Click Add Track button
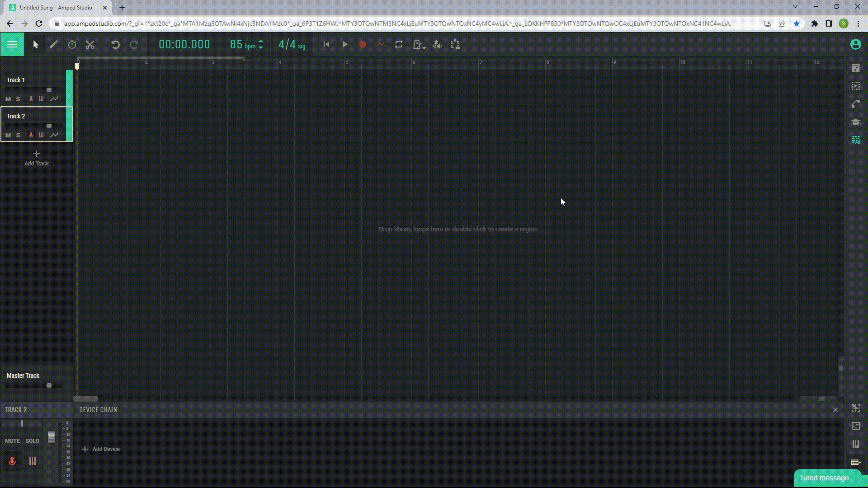868x488 pixels. tap(36, 158)
